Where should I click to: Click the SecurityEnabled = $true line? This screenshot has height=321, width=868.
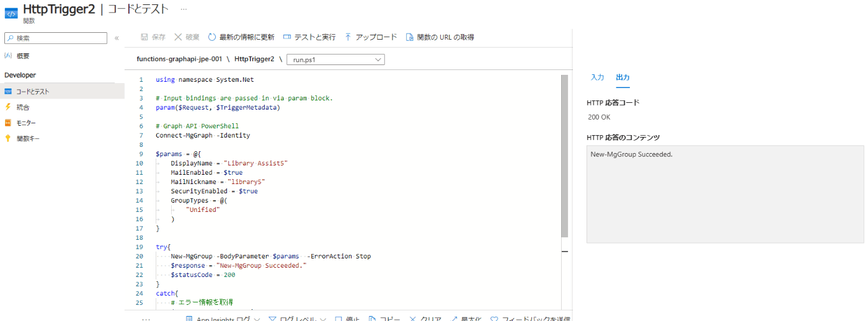pos(214,191)
